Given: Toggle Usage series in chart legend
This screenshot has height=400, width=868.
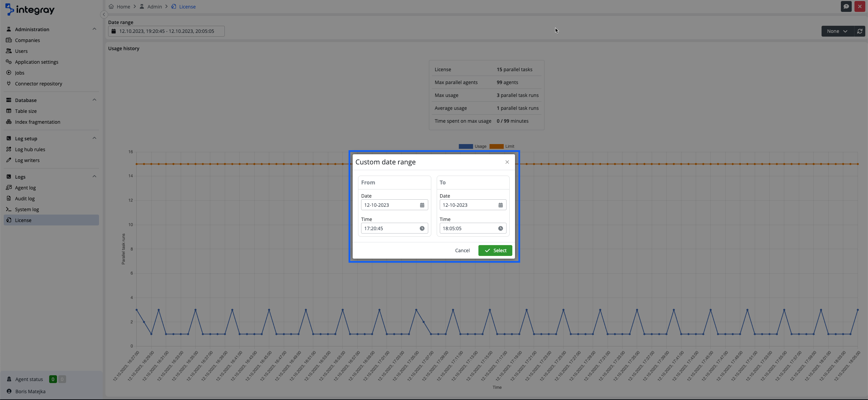Looking at the screenshot, I should 480,146.
